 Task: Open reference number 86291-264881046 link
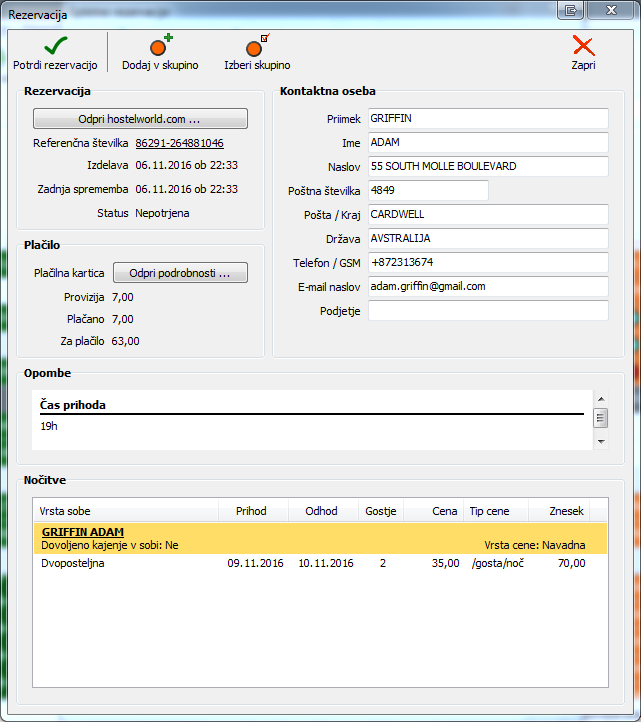point(179,143)
